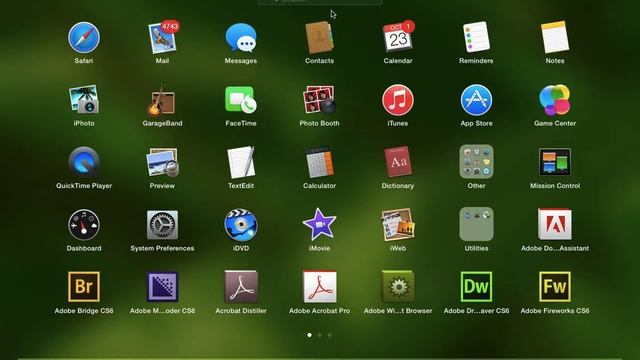Image resolution: width=640 pixels, height=360 pixels.
Task: Launch the Mail app
Action: point(162,38)
